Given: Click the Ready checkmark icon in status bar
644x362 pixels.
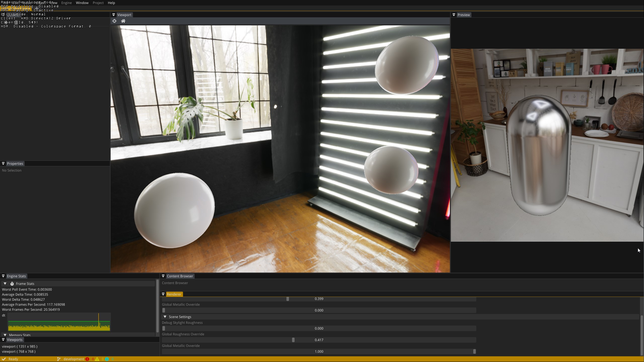Looking at the screenshot, I should pos(4,359).
